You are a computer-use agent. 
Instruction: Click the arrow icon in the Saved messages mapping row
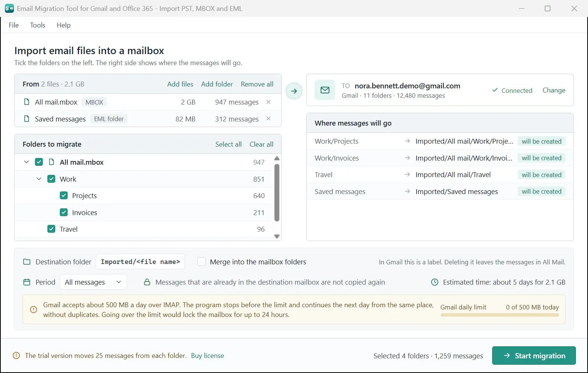pyautogui.click(x=407, y=191)
